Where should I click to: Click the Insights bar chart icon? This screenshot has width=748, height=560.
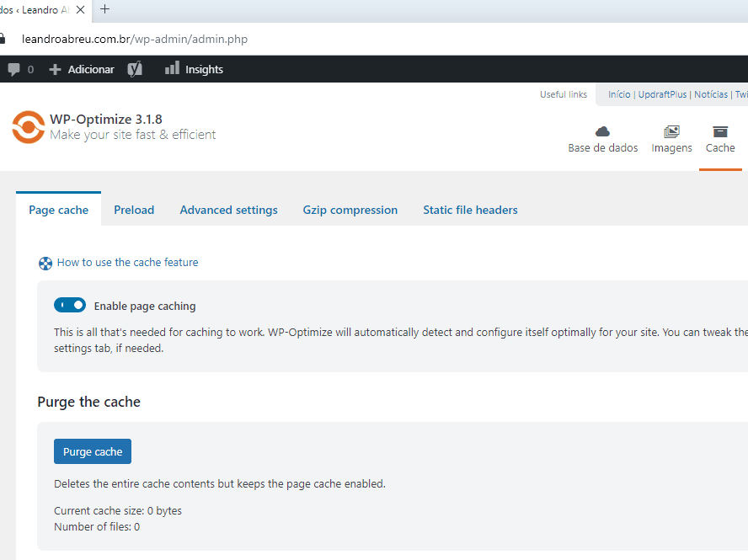tap(172, 68)
